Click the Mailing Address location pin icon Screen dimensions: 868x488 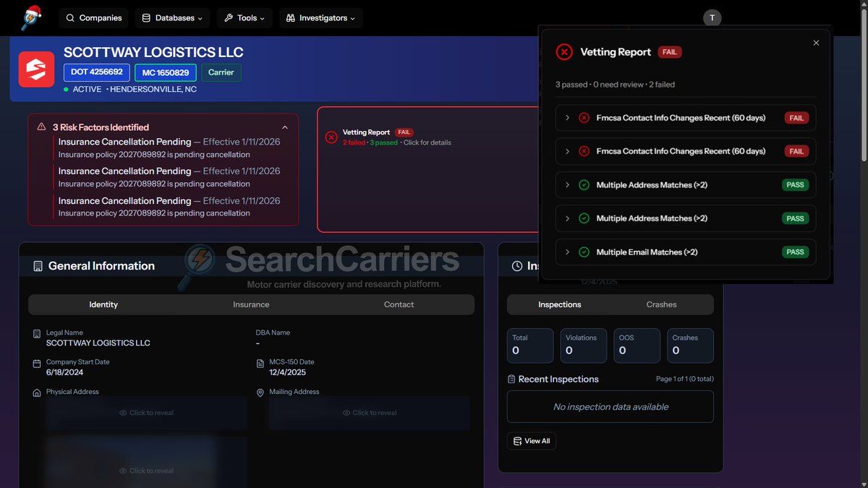click(260, 393)
